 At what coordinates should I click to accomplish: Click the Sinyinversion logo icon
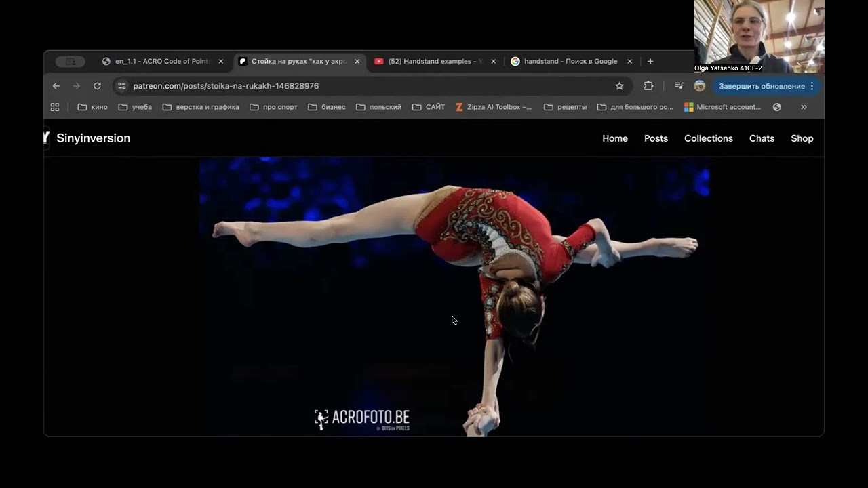(46, 138)
